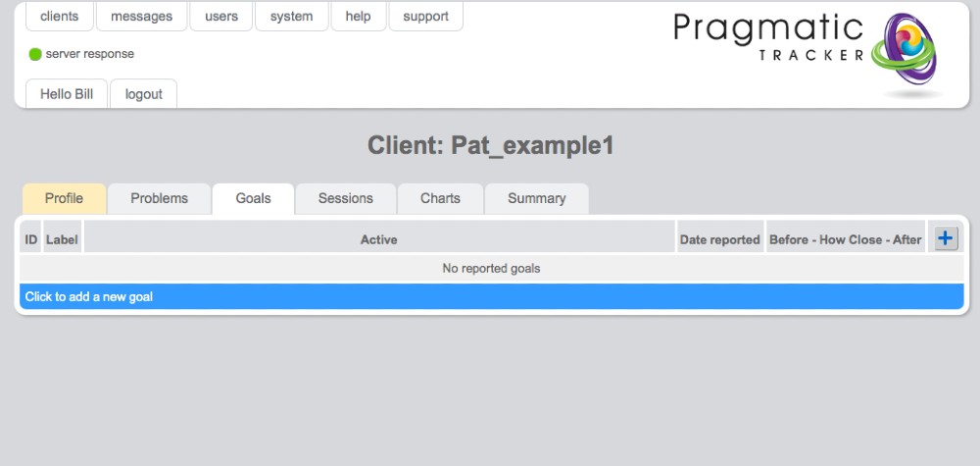Click the Hello Bill button

coord(67,94)
